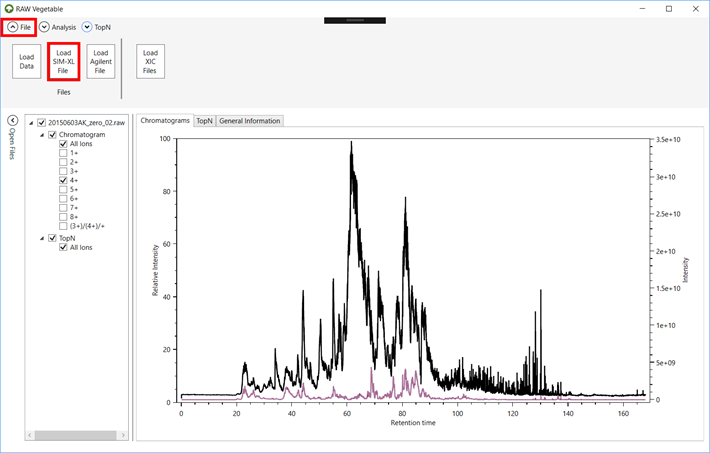This screenshot has width=710, height=453.
Task: Click the Load XIC Files button
Action: pos(150,62)
